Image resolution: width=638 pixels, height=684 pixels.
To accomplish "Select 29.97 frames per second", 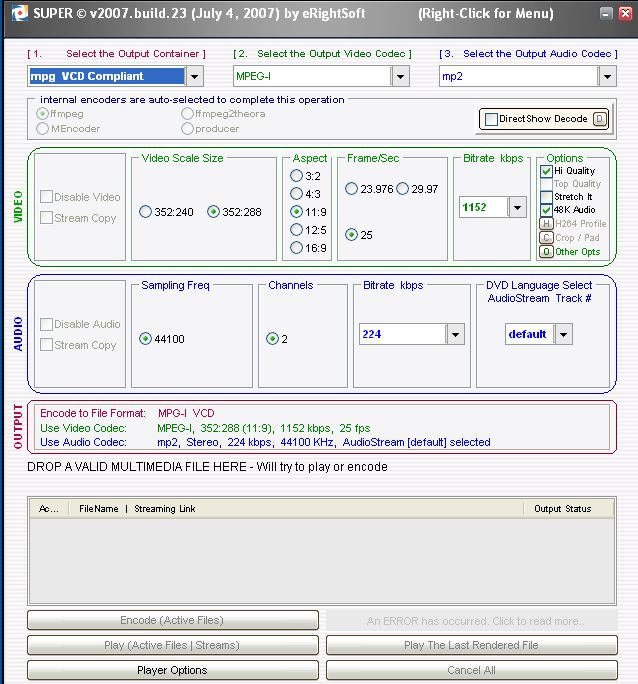I will click(x=402, y=189).
